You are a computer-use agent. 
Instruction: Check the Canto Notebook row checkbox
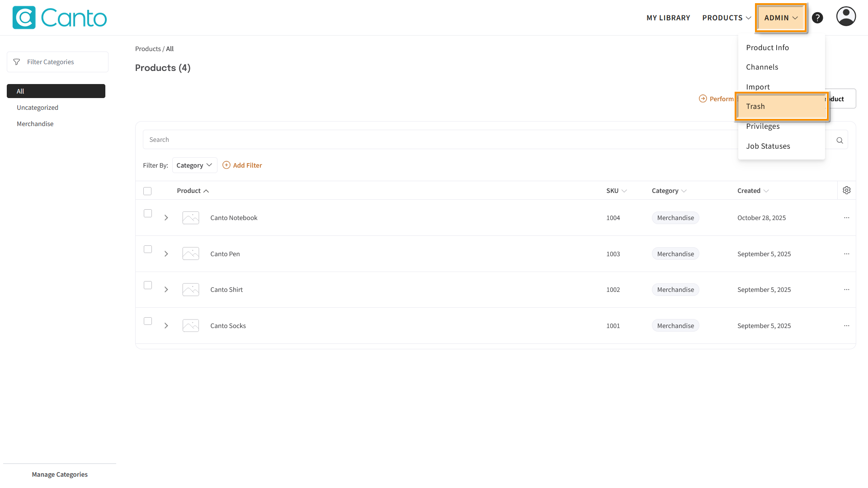coord(148,213)
